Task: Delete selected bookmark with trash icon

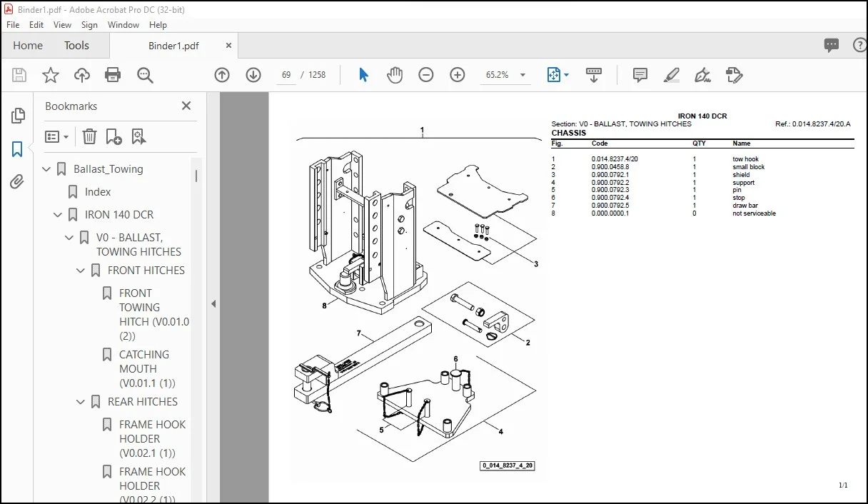Action: (x=89, y=136)
